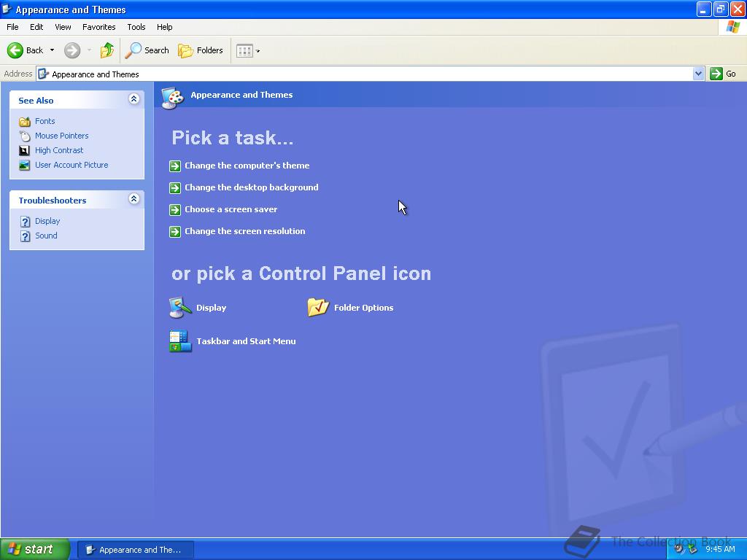Click the tray icon beside the clock
This screenshot has height=560, width=747.
(x=692, y=549)
